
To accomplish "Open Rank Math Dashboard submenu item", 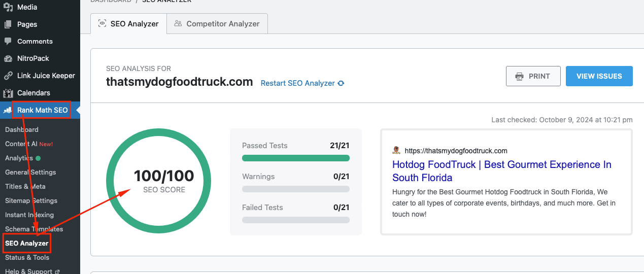I will (x=22, y=130).
